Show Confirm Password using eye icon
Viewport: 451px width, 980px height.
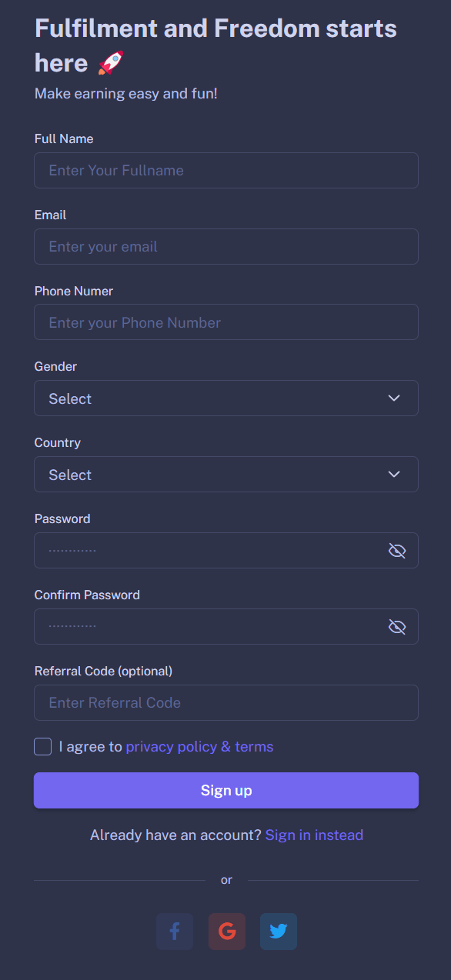[397, 627]
